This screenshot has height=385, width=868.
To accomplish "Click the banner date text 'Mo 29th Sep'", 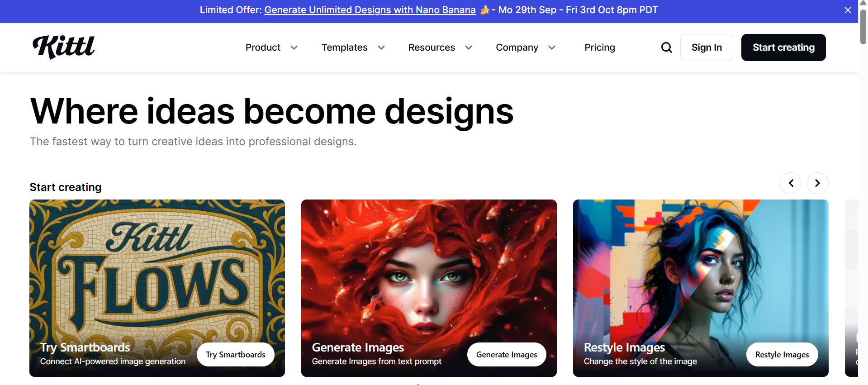I will click(527, 10).
